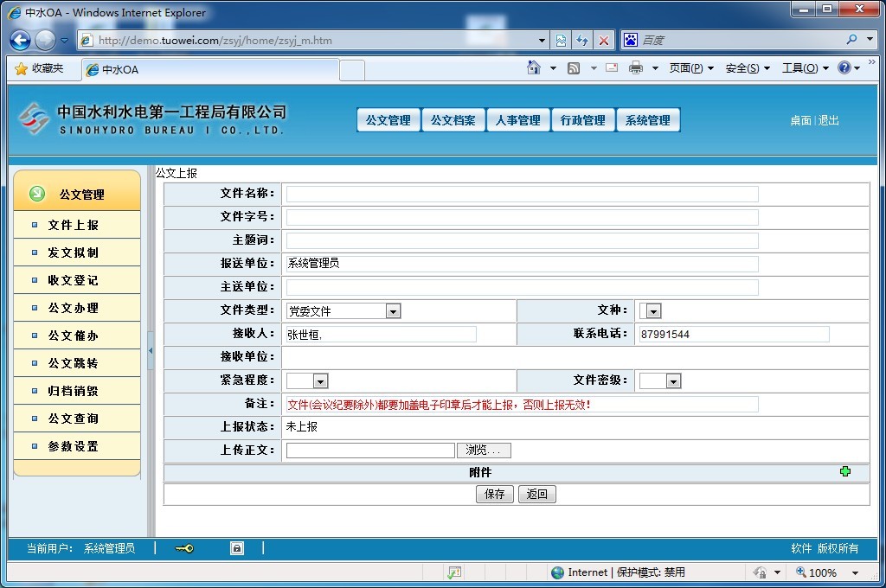Click the IE home icon

tap(534, 68)
